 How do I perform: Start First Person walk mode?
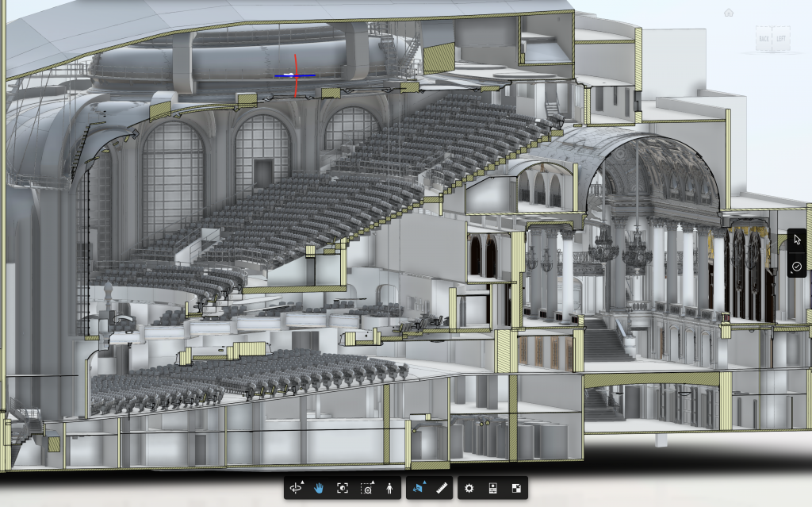(x=389, y=489)
